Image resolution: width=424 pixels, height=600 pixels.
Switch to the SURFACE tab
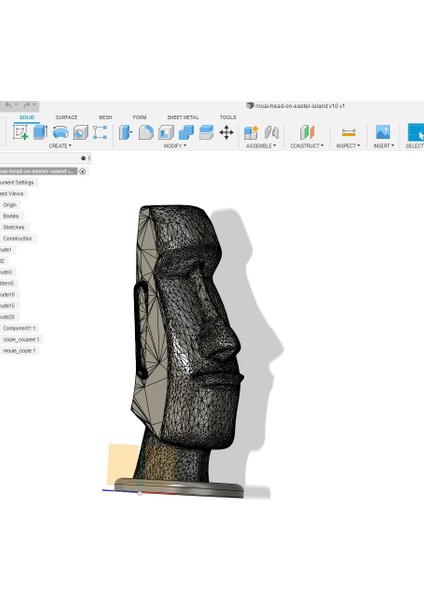[66, 117]
